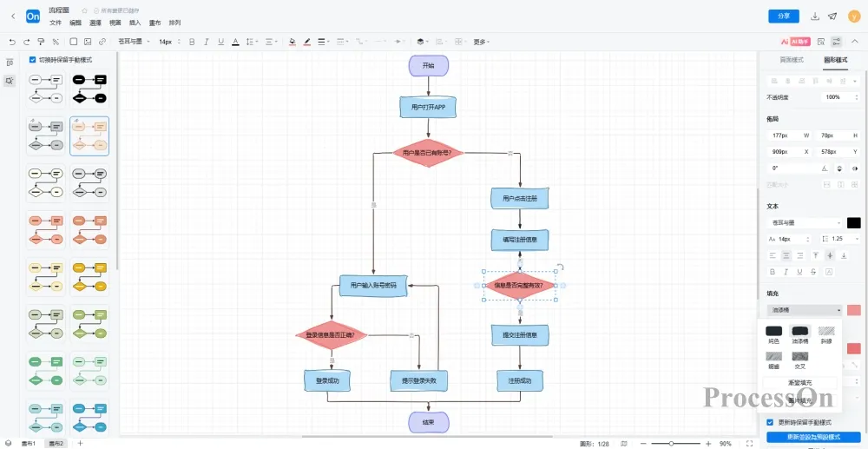Image resolution: width=868 pixels, height=449 pixels.
Task: Click the 更新並設為預設樣式 button
Action: tap(813, 437)
